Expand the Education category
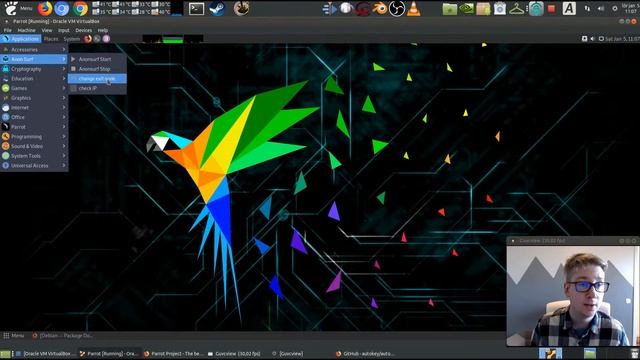This screenshot has width=640, height=360. (x=34, y=78)
